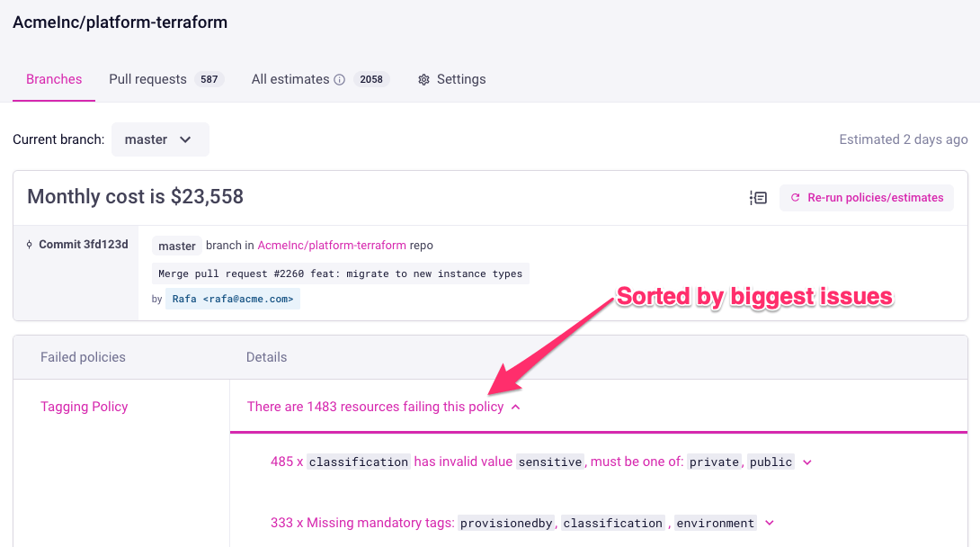Select the Tagging Policy link
Viewport: 980px width, 547px height.
pos(84,406)
